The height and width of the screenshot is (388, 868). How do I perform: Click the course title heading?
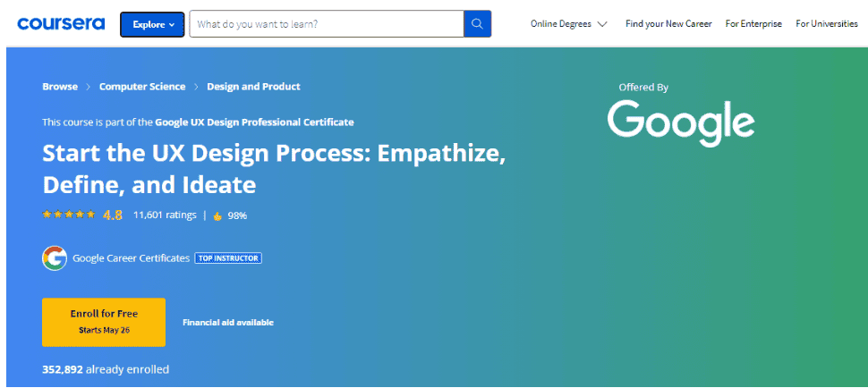[274, 169]
